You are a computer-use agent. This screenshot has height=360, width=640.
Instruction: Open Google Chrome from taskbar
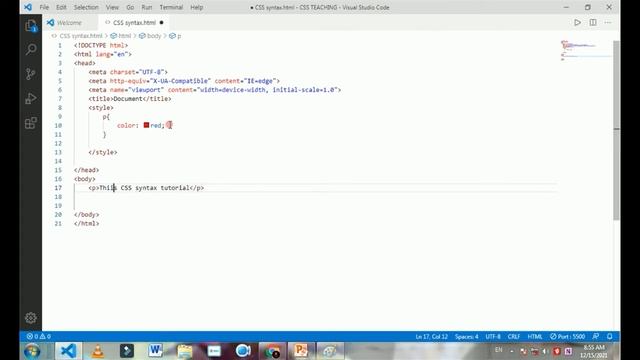pyautogui.click(x=272, y=351)
